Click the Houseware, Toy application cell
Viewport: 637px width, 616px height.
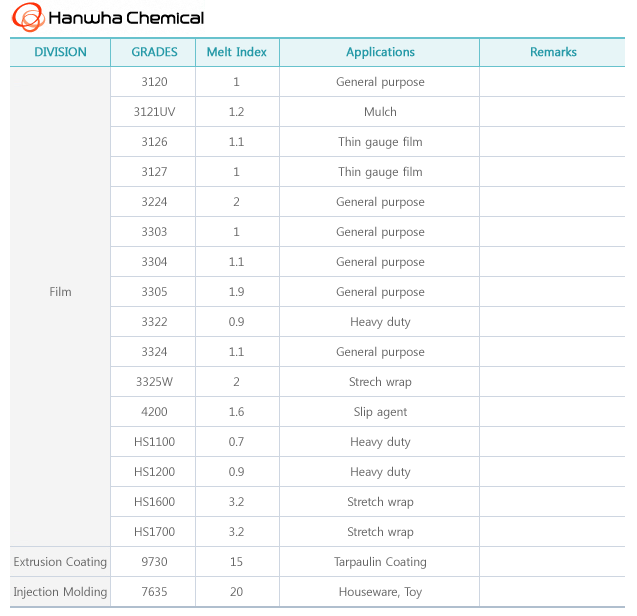[380, 592]
